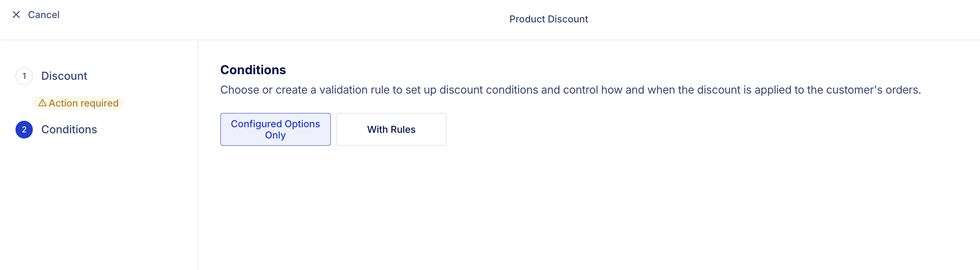Click the bold Conditions heading
Screen dimensions: 980x270
(253, 70)
